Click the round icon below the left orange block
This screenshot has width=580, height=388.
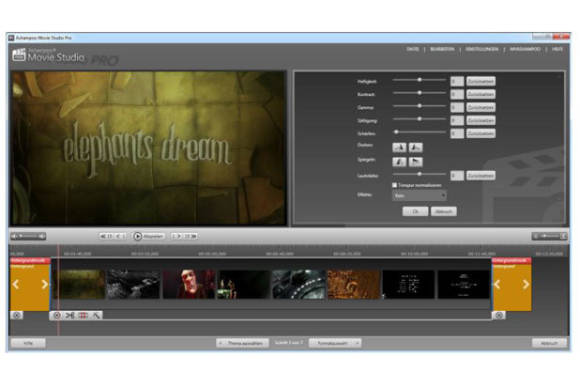click(x=16, y=315)
